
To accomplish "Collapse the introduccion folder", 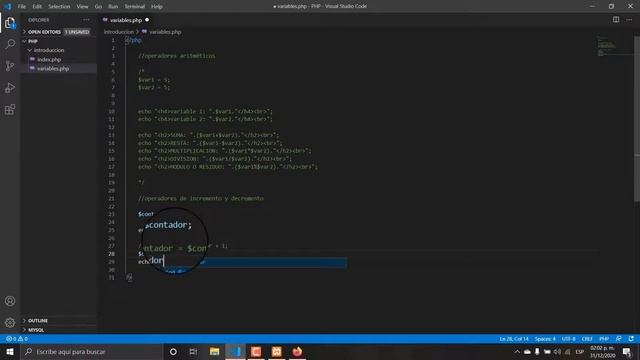I will tap(59, 50).
